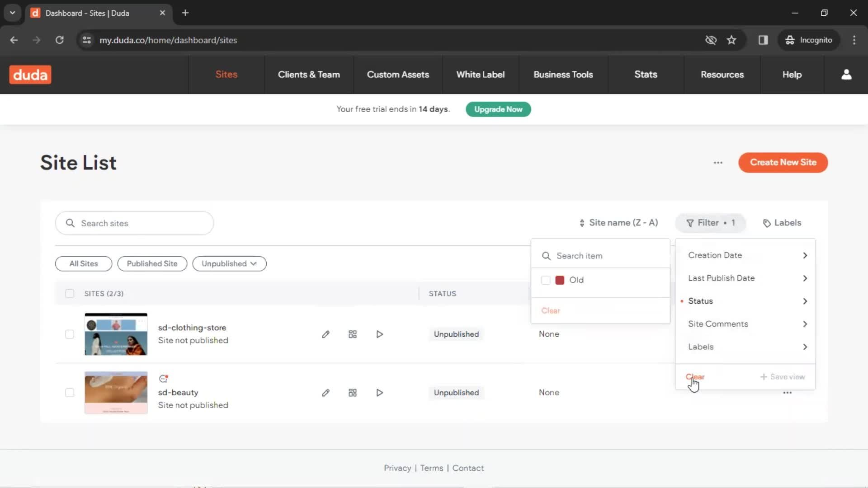The height and width of the screenshot is (488, 868).
Task: Click the red color swatch beside Old
Action: (560, 280)
